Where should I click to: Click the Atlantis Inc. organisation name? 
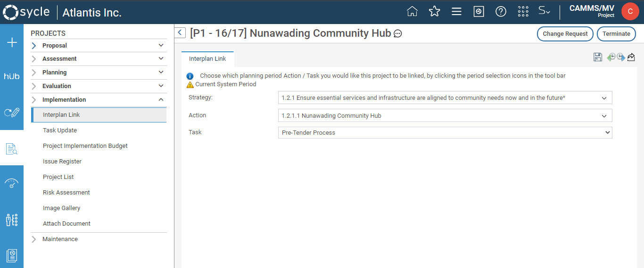coord(92,13)
